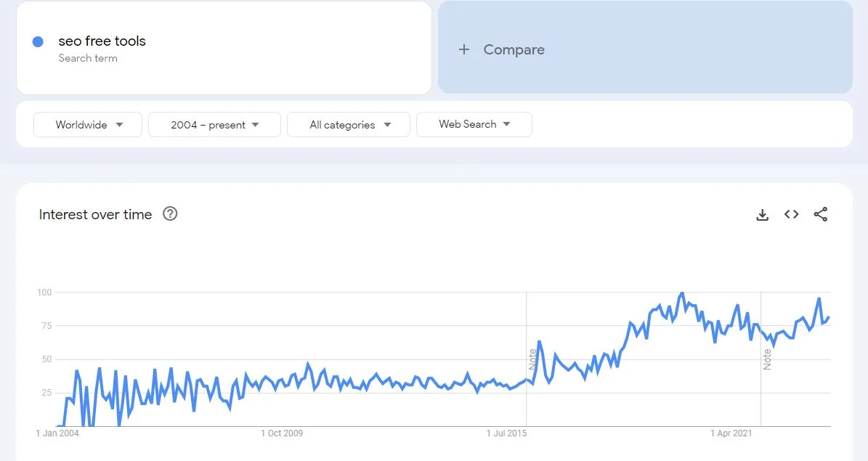Open the Web Search type dropdown
This screenshot has width=868, height=461.
click(x=474, y=124)
